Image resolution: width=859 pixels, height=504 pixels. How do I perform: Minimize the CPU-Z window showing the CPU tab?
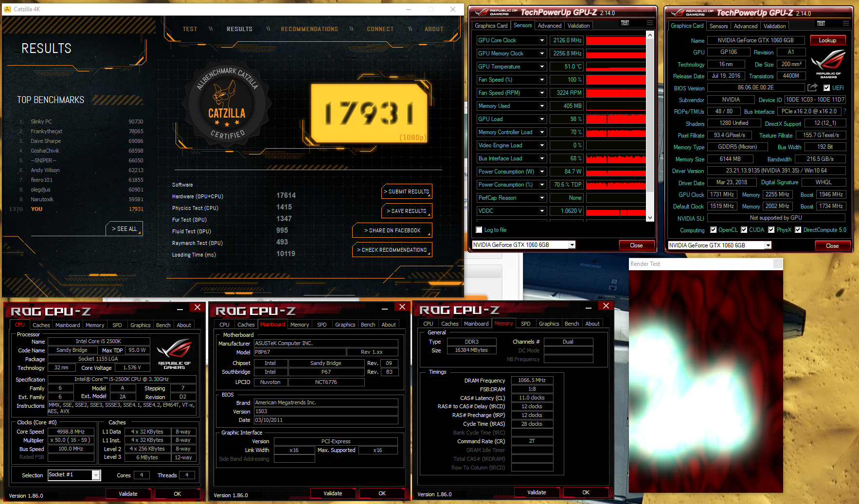[x=180, y=308]
